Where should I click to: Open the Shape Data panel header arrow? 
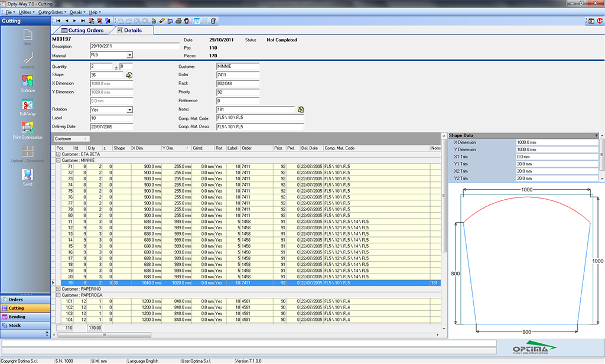(596, 135)
